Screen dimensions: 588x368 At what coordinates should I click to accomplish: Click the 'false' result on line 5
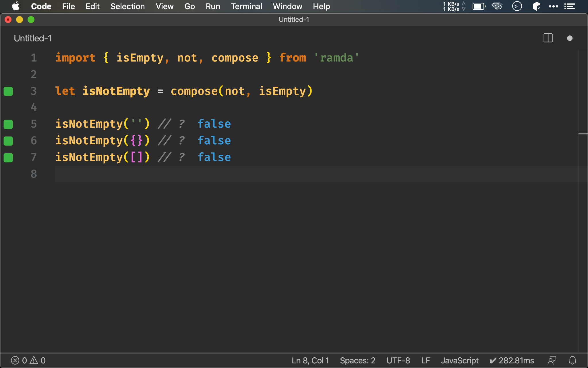click(x=214, y=124)
